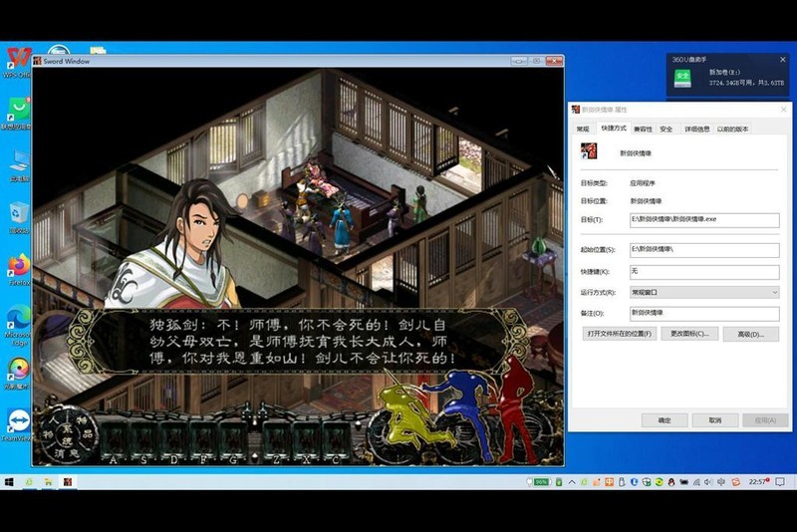Open WPS Office desktop icon
This screenshot has width=797, height=532.
(18, 63)
